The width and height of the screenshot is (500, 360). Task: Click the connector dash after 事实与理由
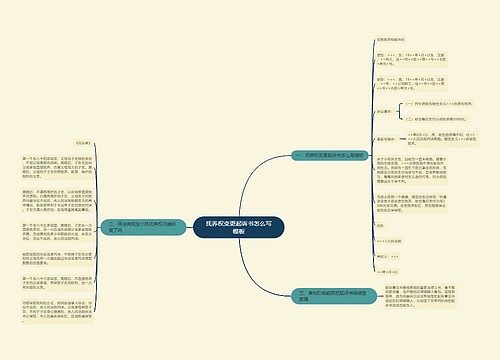pos(402,139)
